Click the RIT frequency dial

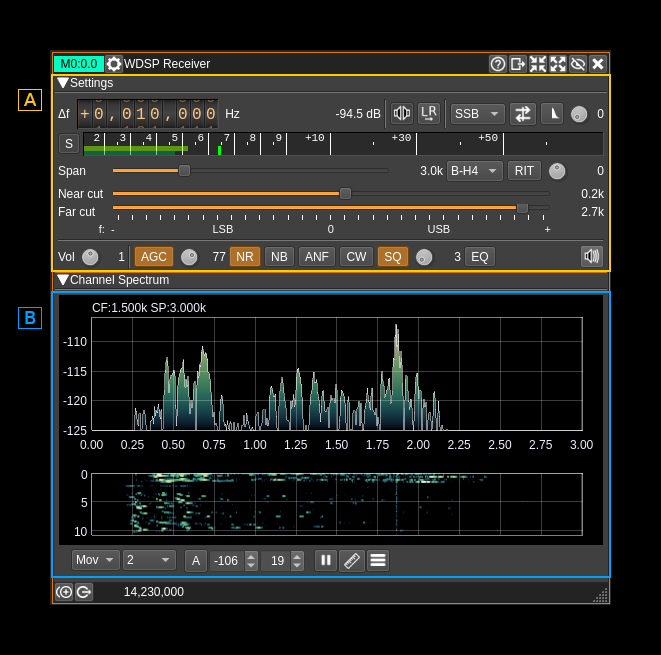click(x=557, y=171)
